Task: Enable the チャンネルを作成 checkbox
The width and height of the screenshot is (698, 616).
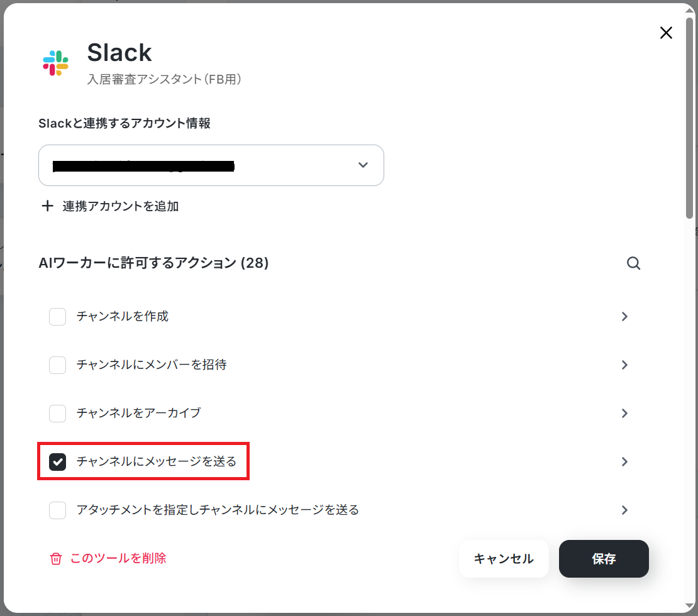Action: click(x=57, y=316)
